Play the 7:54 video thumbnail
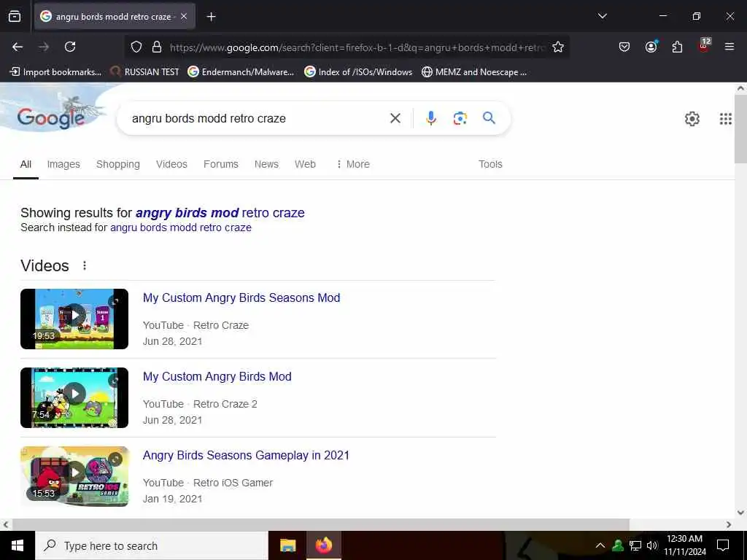747x560 pixels. coord(74,397)
